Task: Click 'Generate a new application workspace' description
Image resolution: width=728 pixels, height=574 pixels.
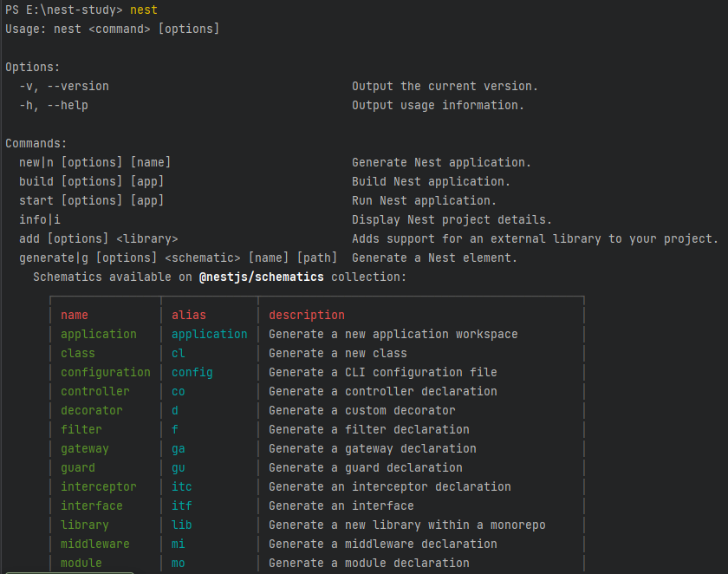Action: (393, 334)
